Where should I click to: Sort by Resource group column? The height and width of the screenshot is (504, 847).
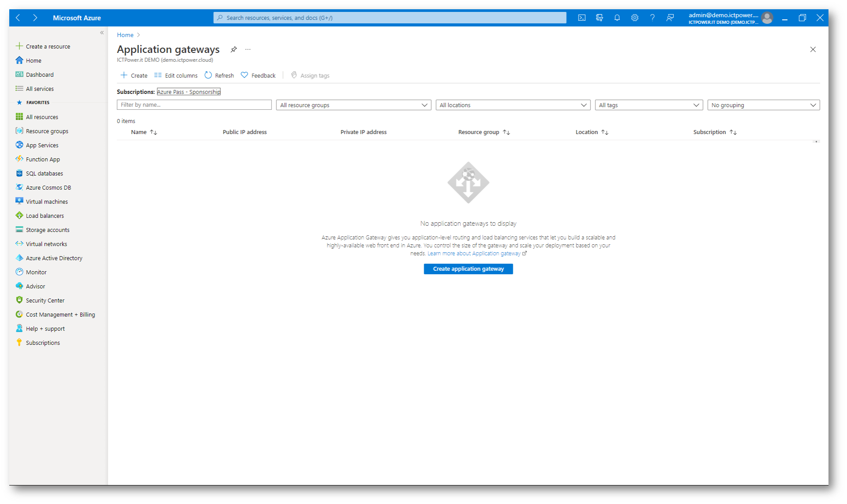coord(484,132)
